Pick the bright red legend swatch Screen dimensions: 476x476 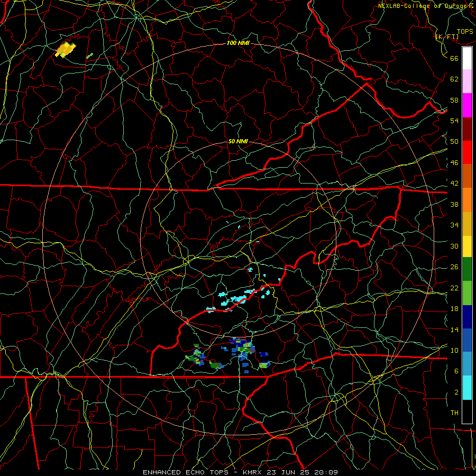pyautogui.click(x=467, y=152)
